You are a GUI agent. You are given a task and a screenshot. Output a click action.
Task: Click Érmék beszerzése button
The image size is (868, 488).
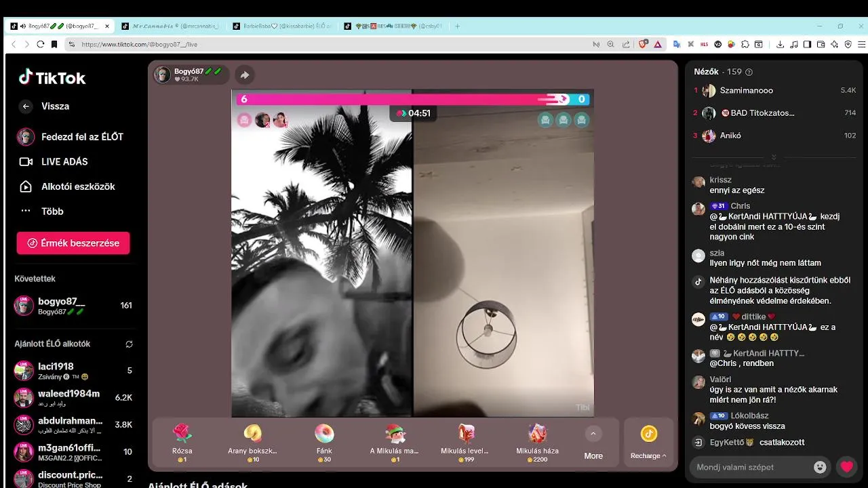[73, 243]
